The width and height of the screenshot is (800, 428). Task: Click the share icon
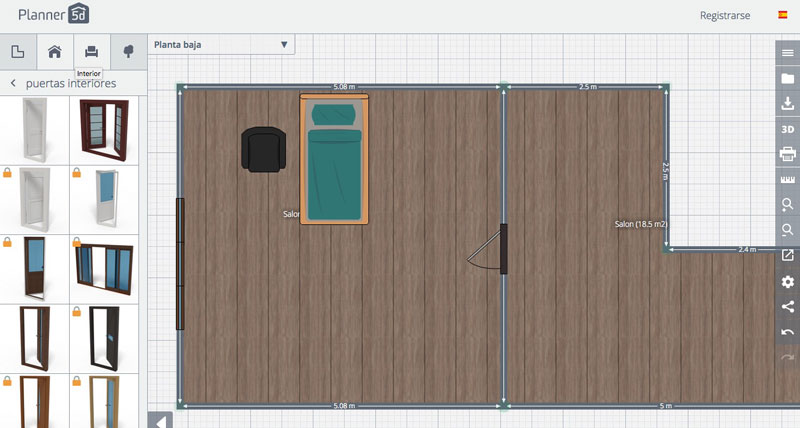point(787,307)
